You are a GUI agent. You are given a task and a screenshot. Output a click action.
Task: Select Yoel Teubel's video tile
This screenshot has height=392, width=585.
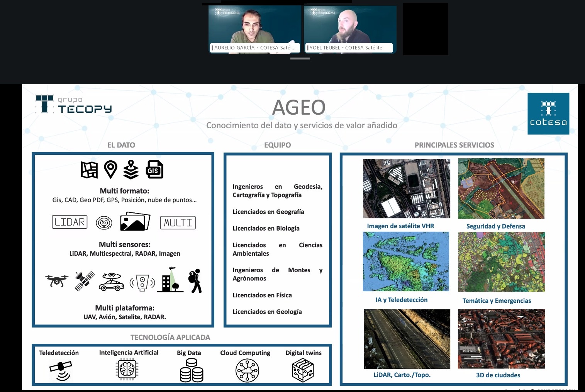click(x=350, y=29)
